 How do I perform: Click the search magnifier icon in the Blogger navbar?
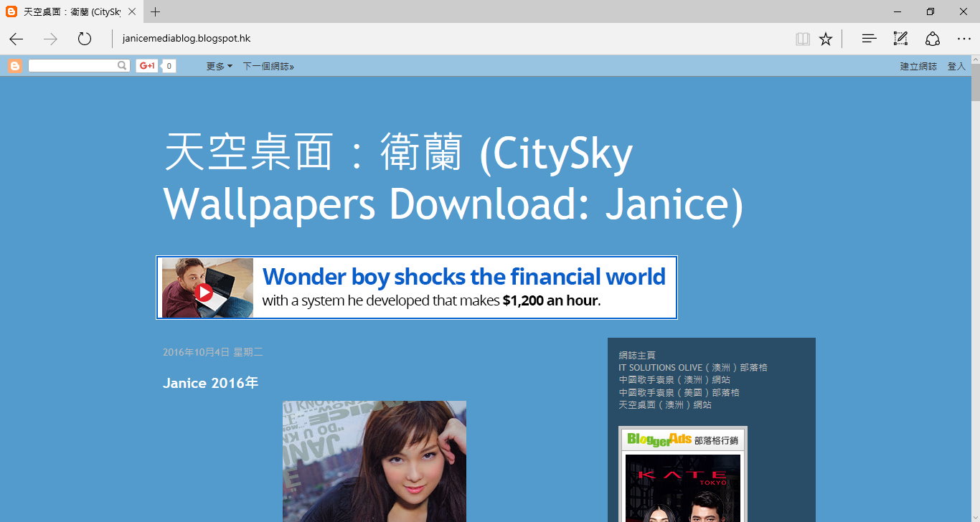(123, 65)
